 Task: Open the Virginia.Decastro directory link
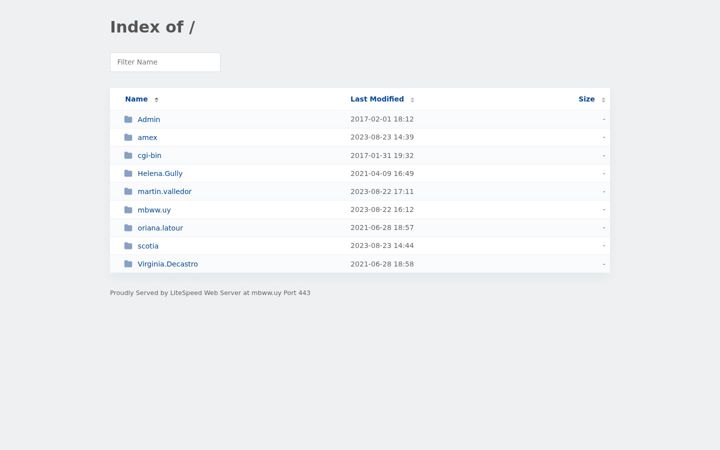tap(168, 264)
